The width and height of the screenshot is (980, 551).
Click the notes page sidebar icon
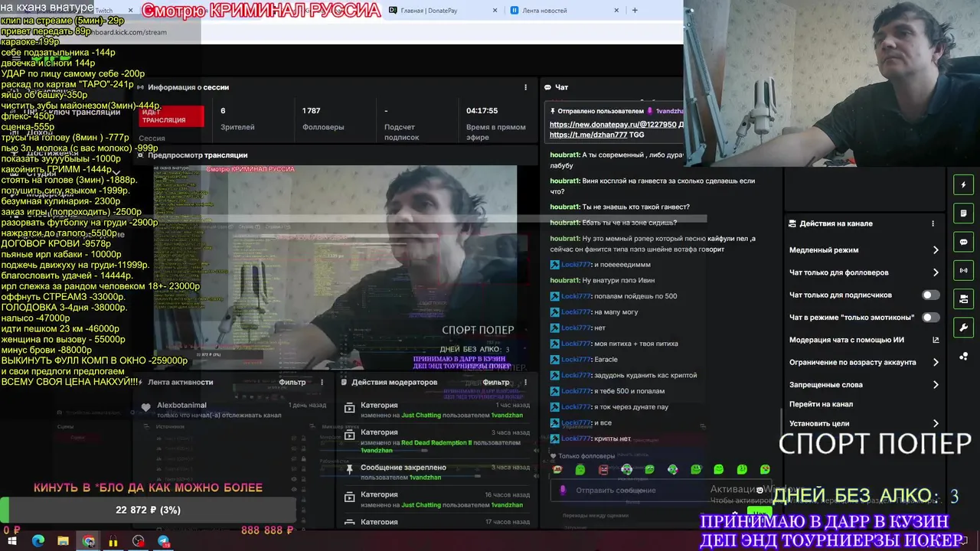pyautogui.click(x=964, y=214)
